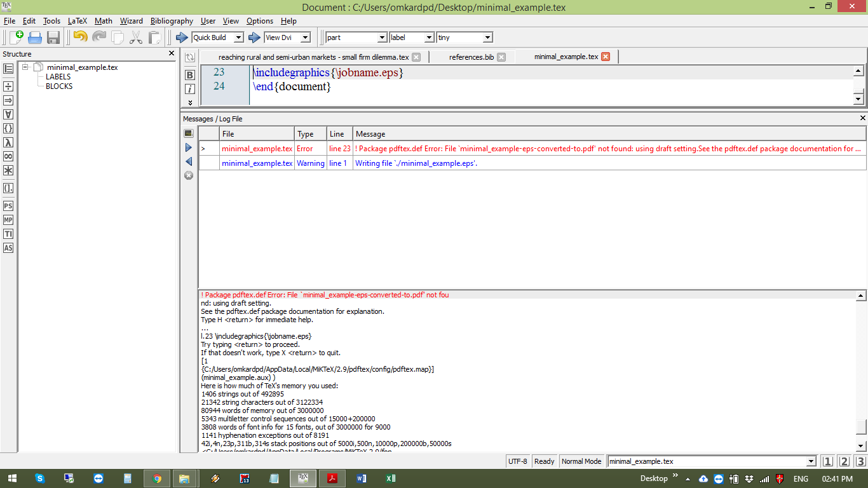Switch to reaching rural and semi-urban markets tab
Image resolution: width=868 pixels, height=488 pixels.
click(314, 57)
